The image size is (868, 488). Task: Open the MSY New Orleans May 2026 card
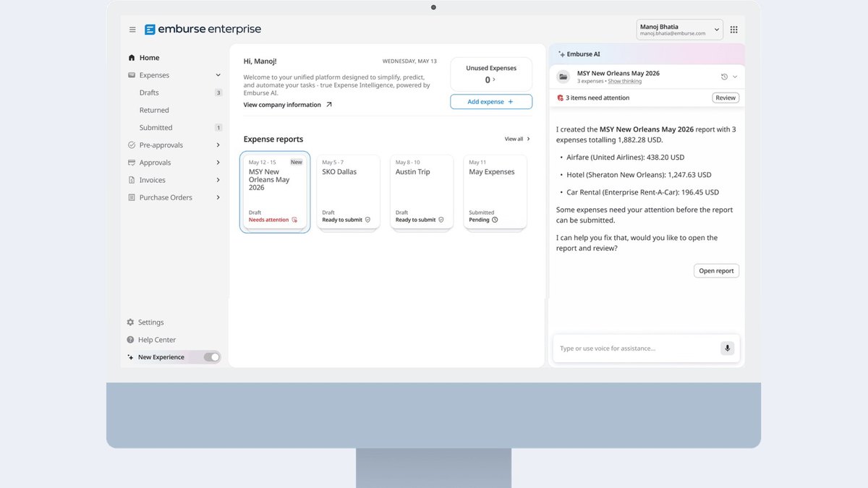(x=275, y=192)
